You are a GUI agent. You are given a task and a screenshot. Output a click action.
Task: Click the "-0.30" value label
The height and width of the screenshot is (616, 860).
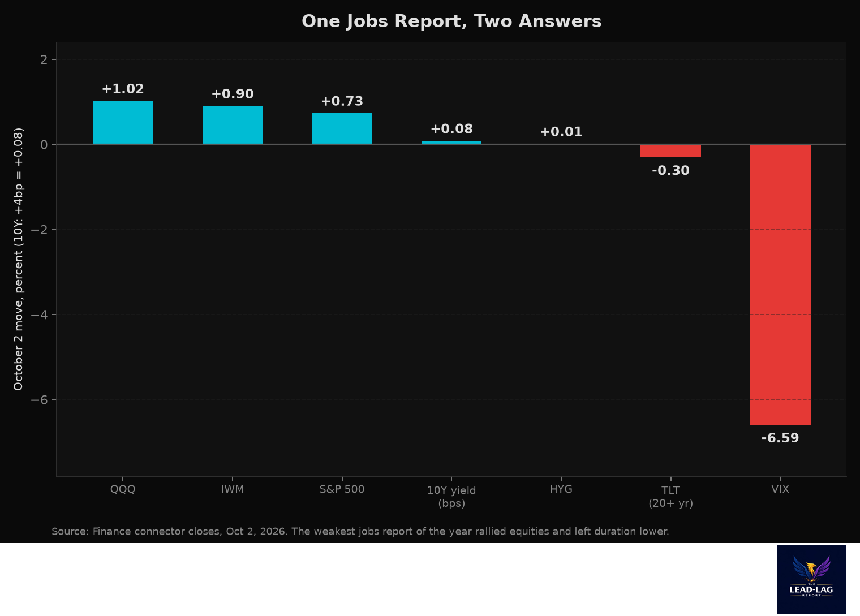670,170
